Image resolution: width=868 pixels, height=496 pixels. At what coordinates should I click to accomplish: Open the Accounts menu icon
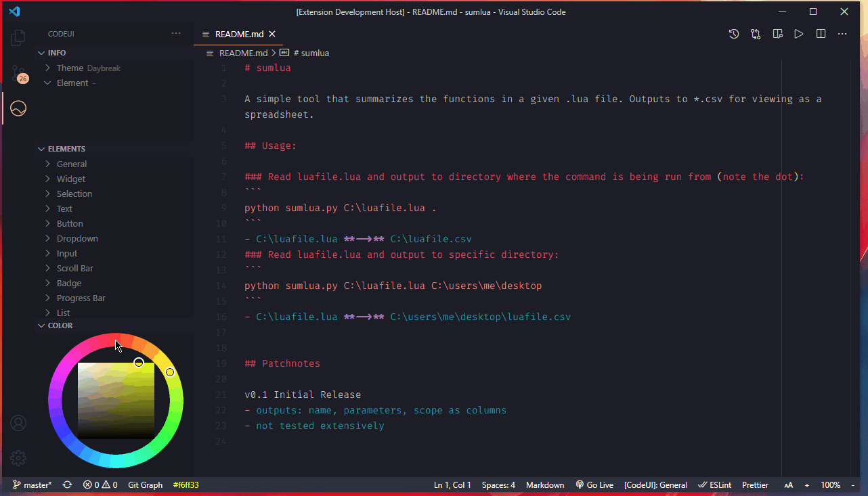tap(18, 423)
